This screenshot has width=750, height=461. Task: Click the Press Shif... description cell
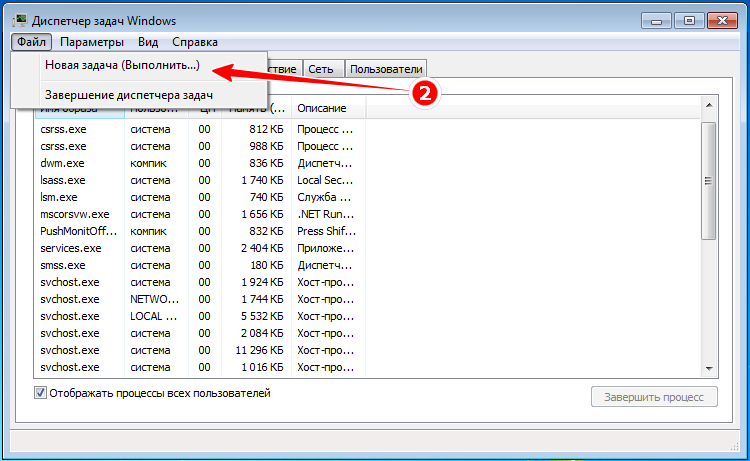[x=327, y=231]
